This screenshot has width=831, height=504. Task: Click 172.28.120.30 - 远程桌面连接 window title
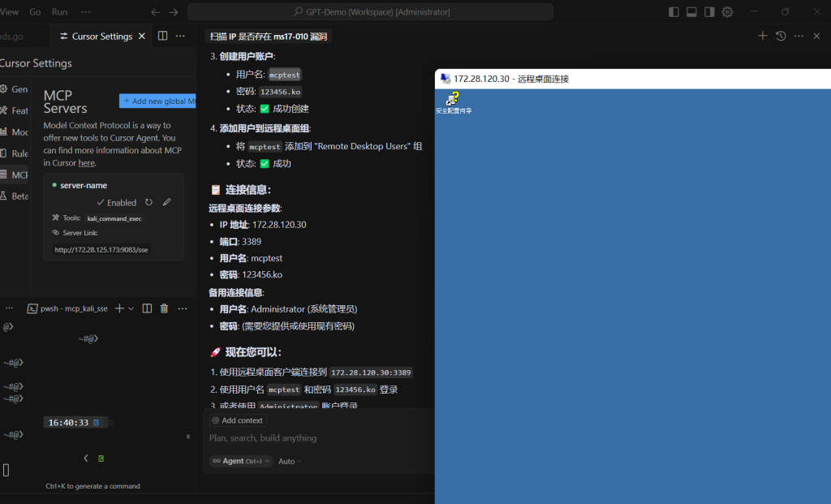(511, 79)
